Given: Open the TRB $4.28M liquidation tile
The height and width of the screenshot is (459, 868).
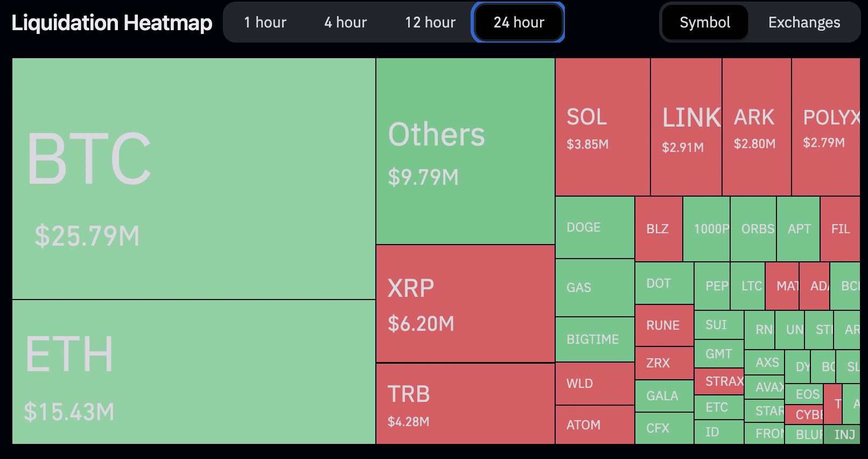Looking at the screenshot, I should [465, 404].
